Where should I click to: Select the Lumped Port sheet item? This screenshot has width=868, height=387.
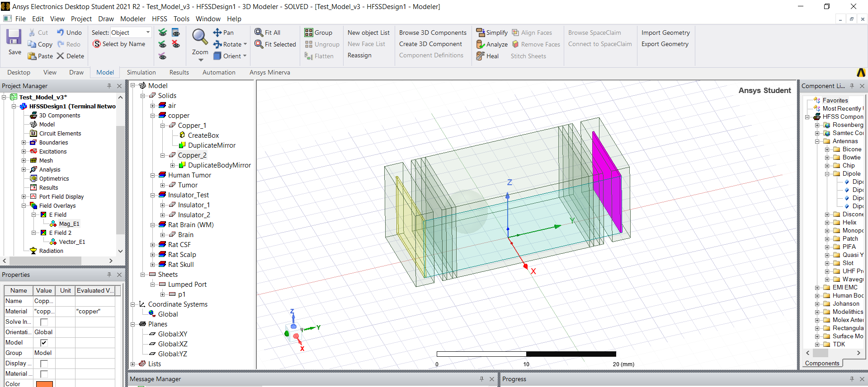(x=187, y=284)
